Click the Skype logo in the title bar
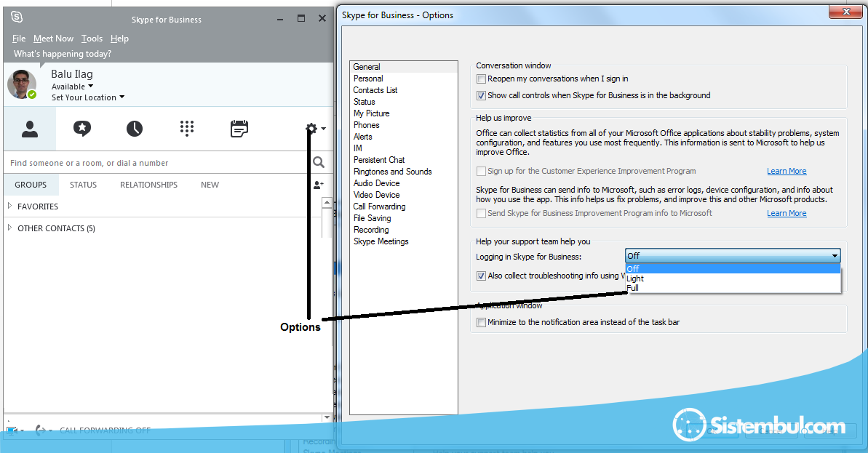 [17, 17]
